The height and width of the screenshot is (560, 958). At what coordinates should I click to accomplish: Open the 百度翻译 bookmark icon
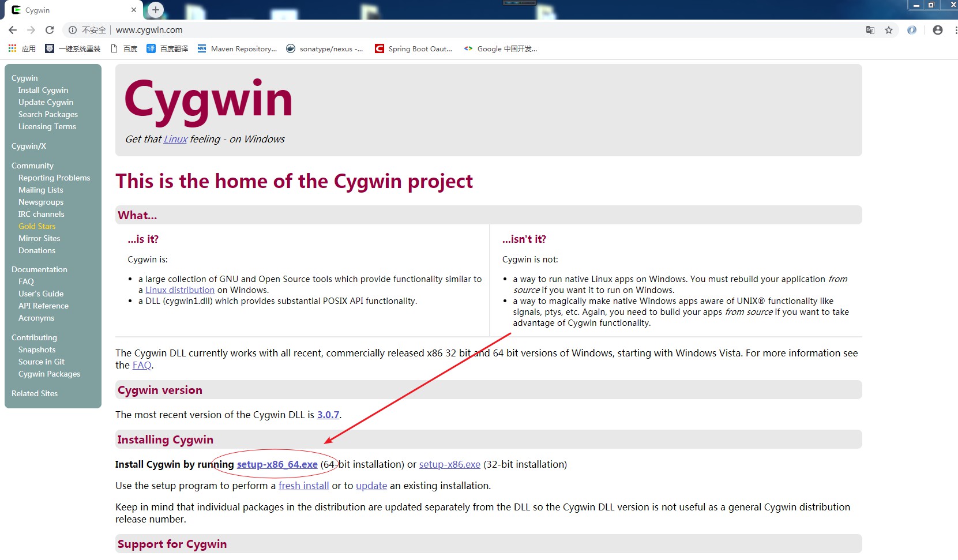(x=151, y=49)
